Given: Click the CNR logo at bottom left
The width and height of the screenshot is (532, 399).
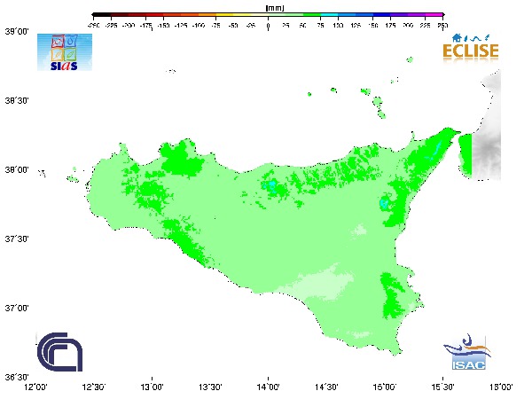Looking at the screenshot, I should pyautogui.click(x=59, y=352).
